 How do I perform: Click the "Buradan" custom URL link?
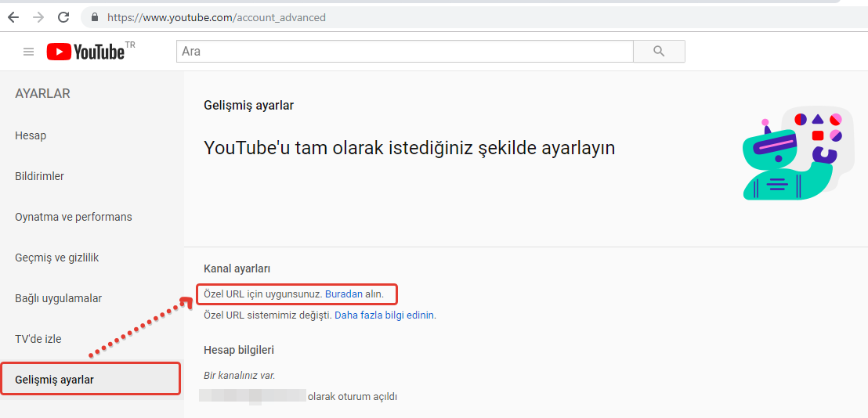coord(344,294)
